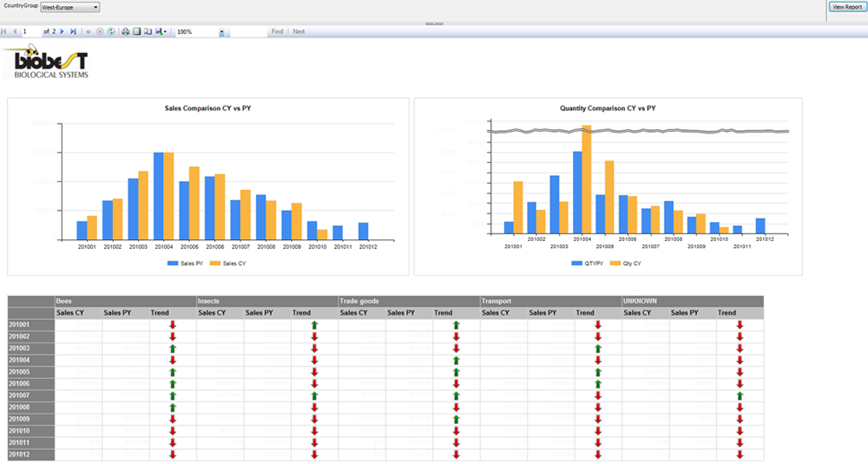The image size is (868, 464).
Task: Select the Trade goods column group header
Action: pos(409,302)
